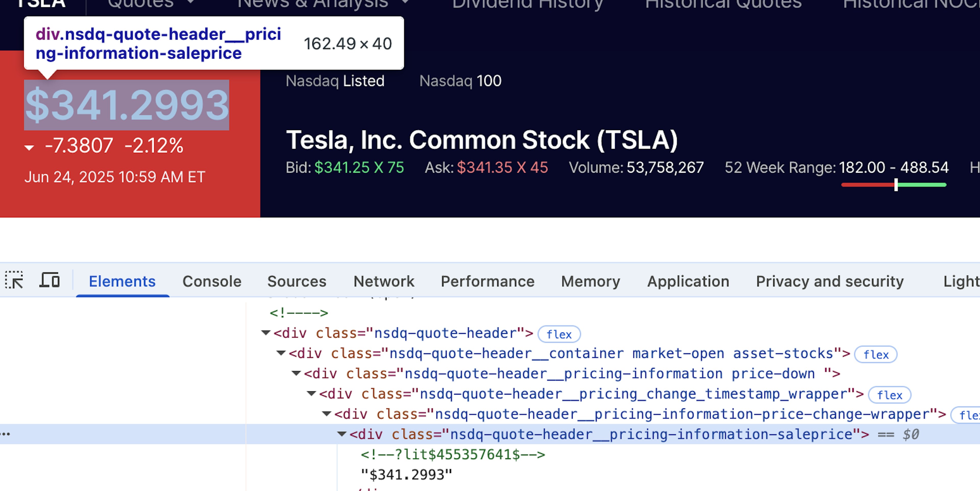Viewport: 980px width, 491px height.
Task: Collapse the pricing-information price-down div node
Action: point(296,373)
